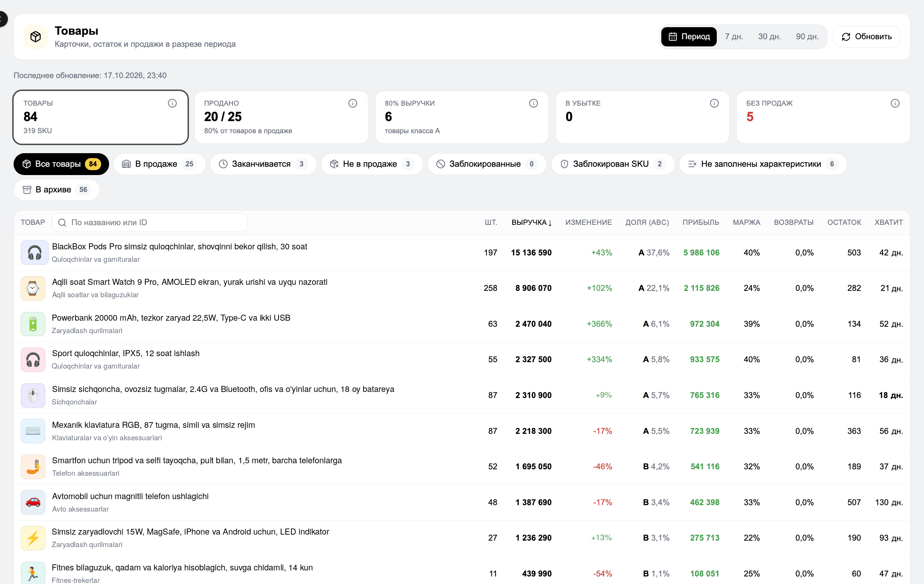Image resolution: width=924 pixels, height=584 pixels.
Task: Switch period to 90 дн.
Action: pos(807,37)
